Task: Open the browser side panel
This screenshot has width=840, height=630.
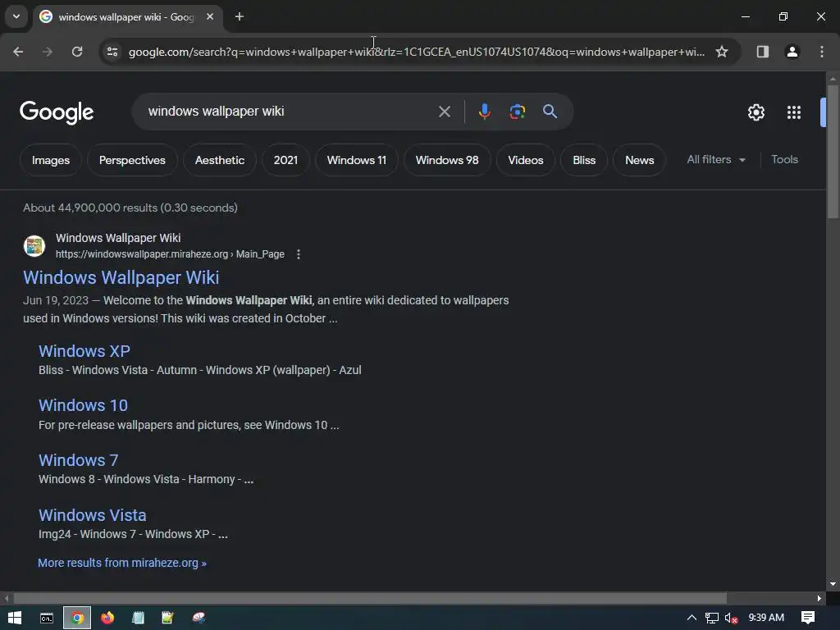Action: (x=762, y=52)
